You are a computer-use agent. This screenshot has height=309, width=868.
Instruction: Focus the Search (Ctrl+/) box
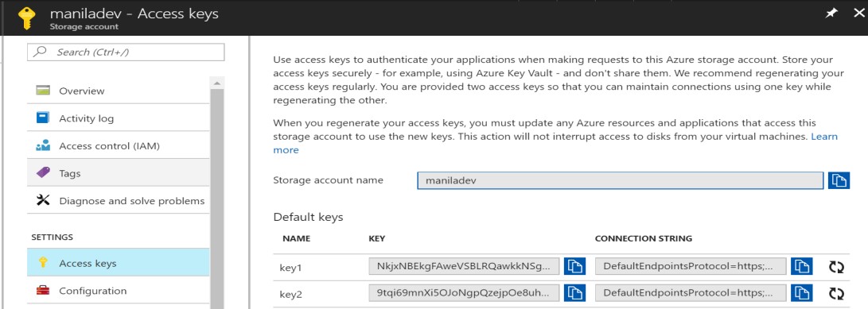click(x=126, y=52)
